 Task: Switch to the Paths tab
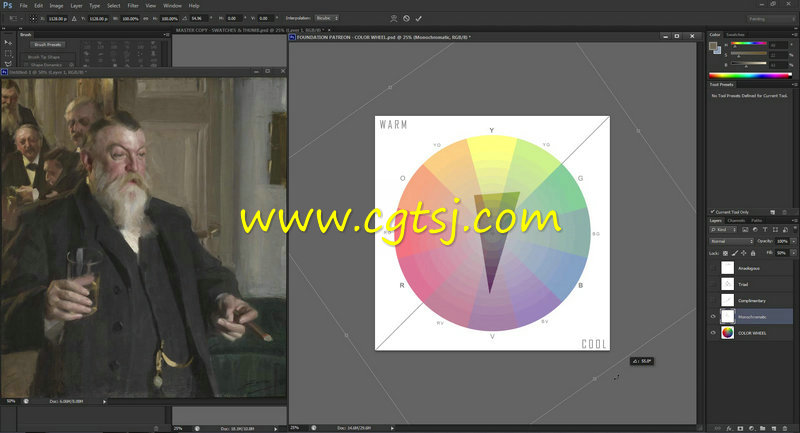pyautogui.click(x=757, y=220)
